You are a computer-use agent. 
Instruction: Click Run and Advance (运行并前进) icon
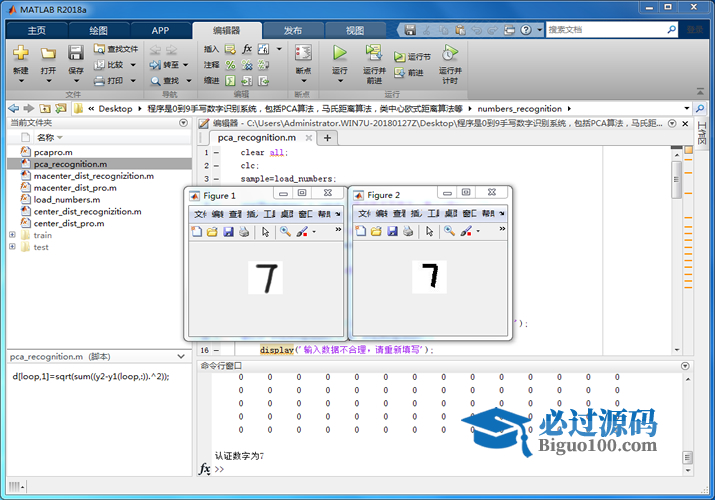click(374, 56)
